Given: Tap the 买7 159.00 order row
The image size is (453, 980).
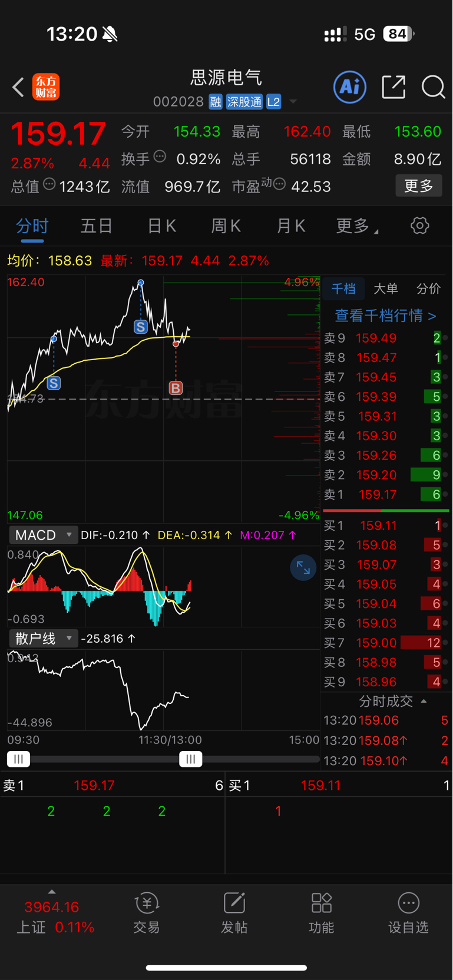Looking at the screenshot, I should pos(386,643).
